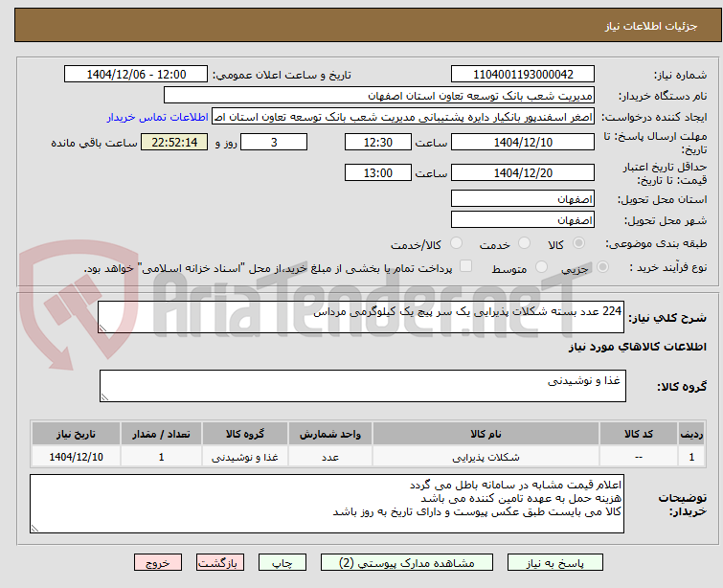Viewport: 723px width, 588px height.
Task: Click the table's گروه کالا column header
Action: click(245, 434)
